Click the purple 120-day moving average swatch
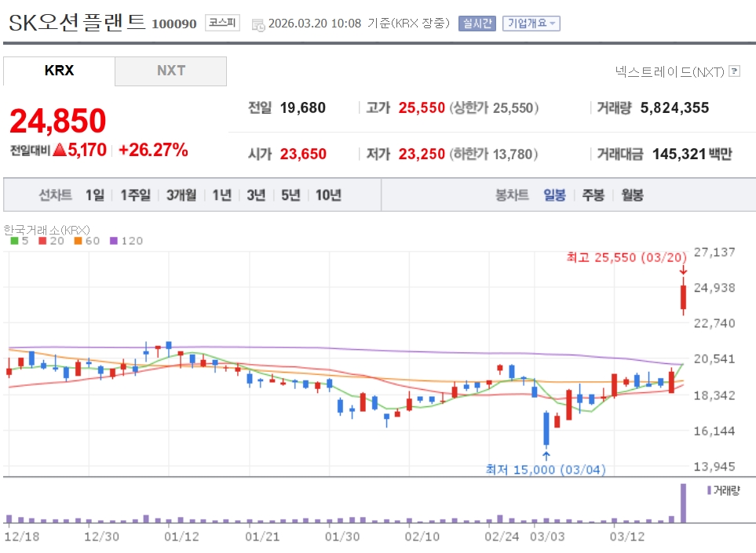 tap(114, 241)
